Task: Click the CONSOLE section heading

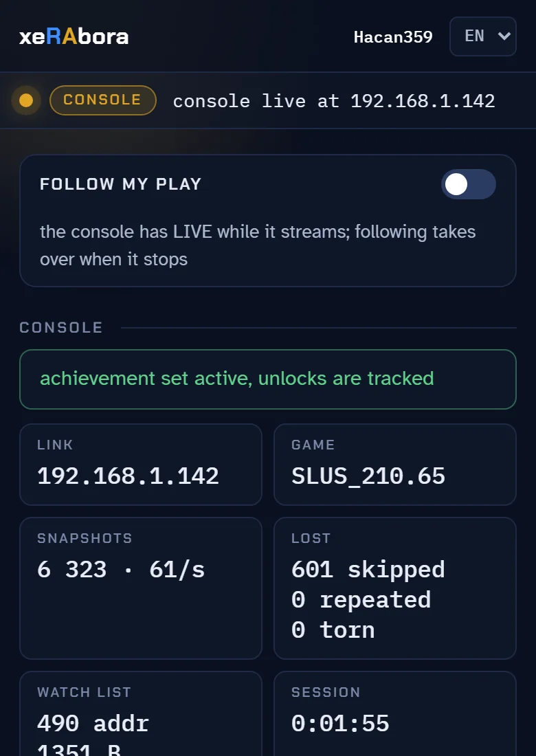Action: (60, 327)
